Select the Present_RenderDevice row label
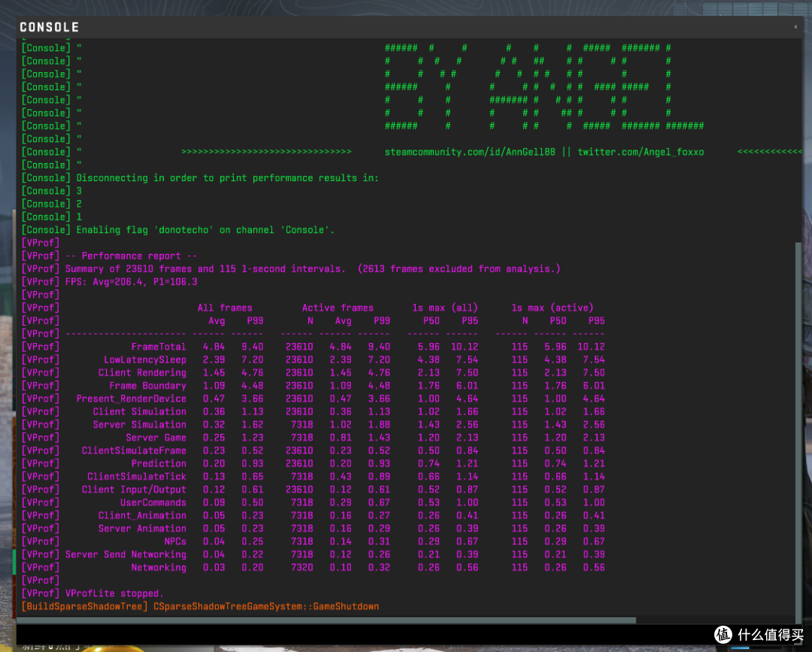The image size is (812, 652). (132, 399)
